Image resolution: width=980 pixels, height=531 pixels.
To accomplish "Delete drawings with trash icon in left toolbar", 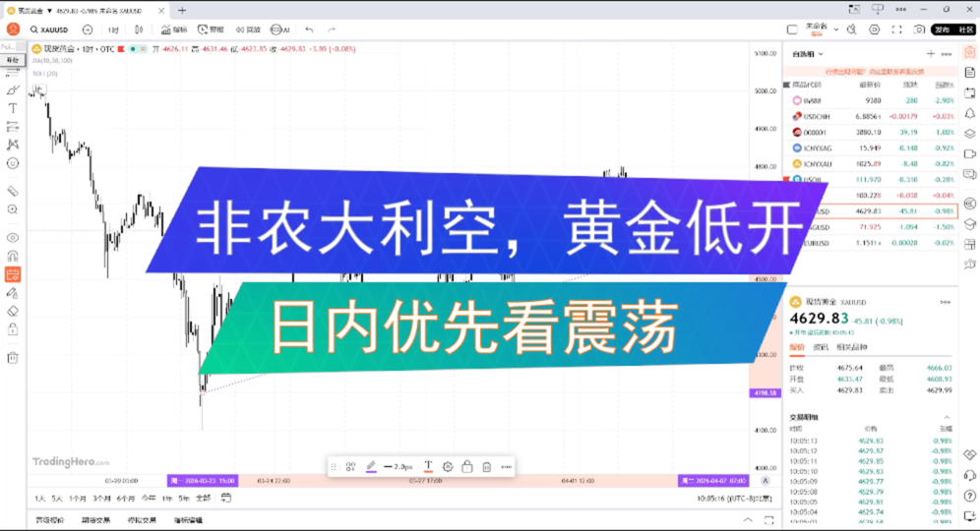I will 13,358.
